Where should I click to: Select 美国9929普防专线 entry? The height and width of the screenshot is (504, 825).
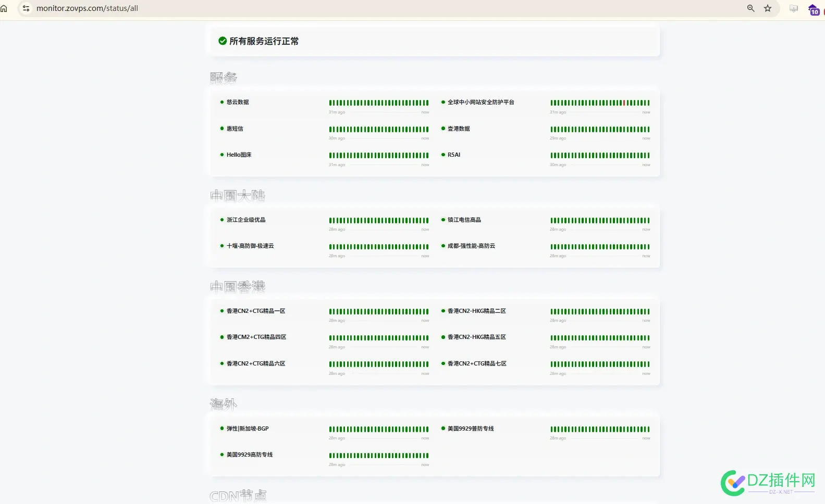coord(471,429)
